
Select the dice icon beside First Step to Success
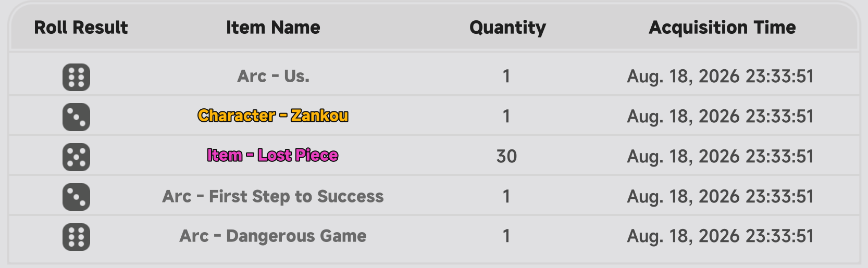[x=76, y=197]
